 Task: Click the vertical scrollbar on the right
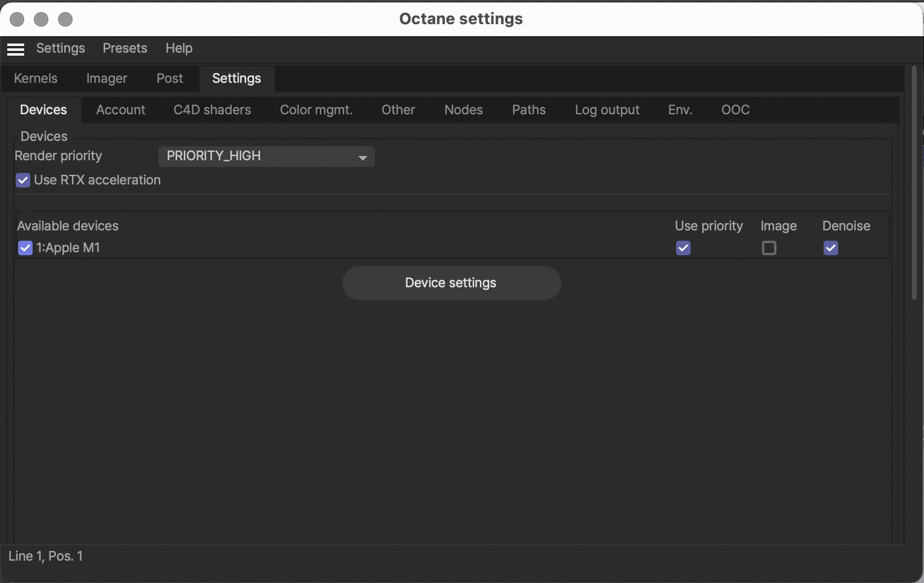click(914, 183)
